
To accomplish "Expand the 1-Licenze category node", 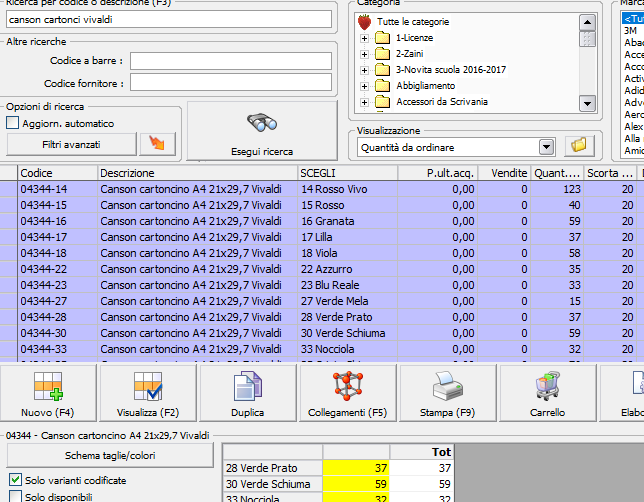I will [x=364, y=38].
